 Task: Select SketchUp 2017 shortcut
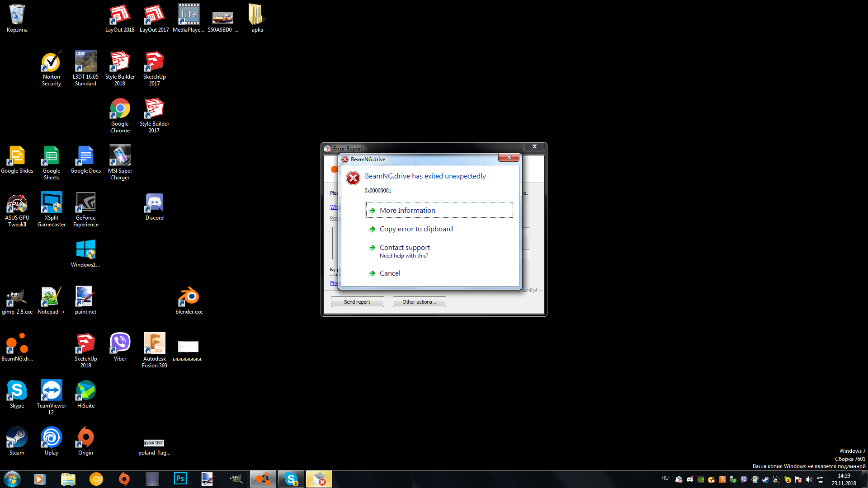(154, 69)
